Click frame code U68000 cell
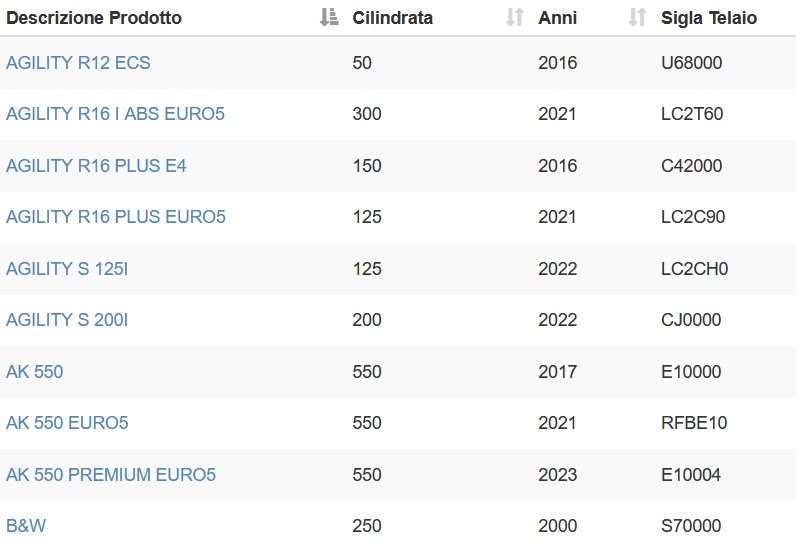The image size is (796, 543). coord(691,63)
